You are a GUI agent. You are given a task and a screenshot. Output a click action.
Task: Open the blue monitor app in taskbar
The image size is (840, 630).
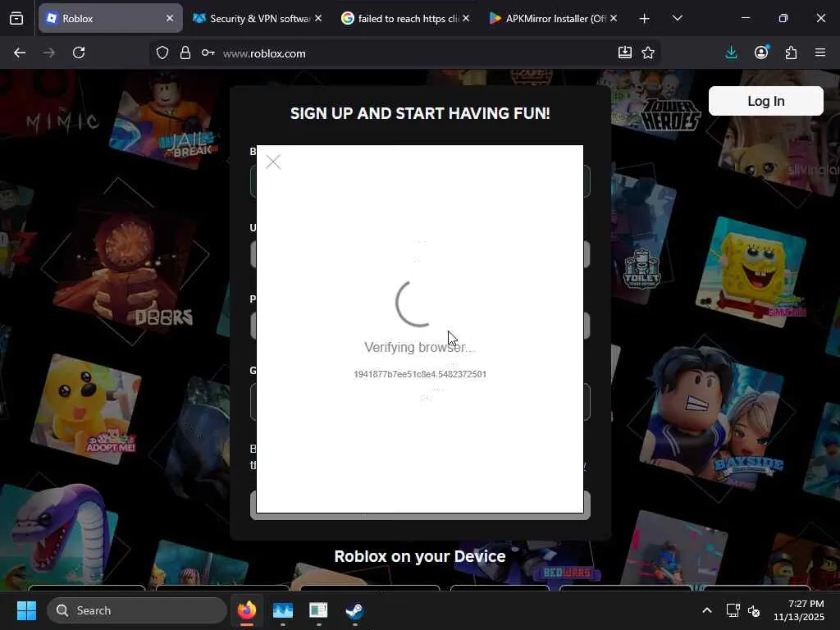283,610
